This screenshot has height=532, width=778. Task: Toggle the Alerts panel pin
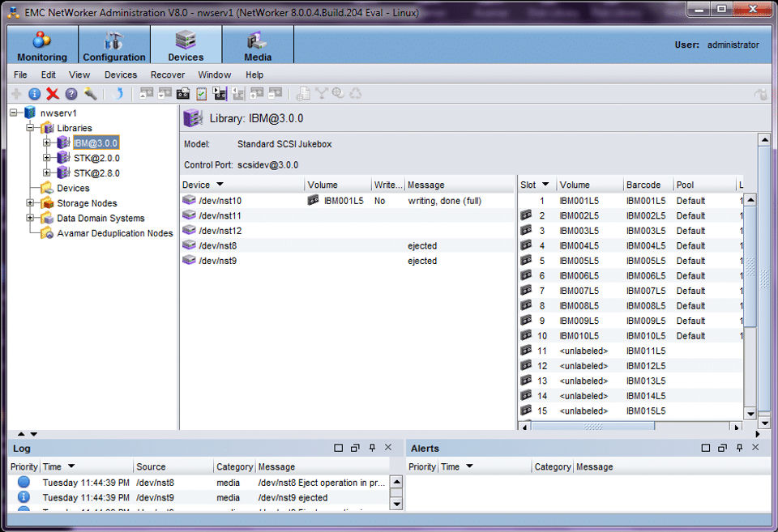739,448
